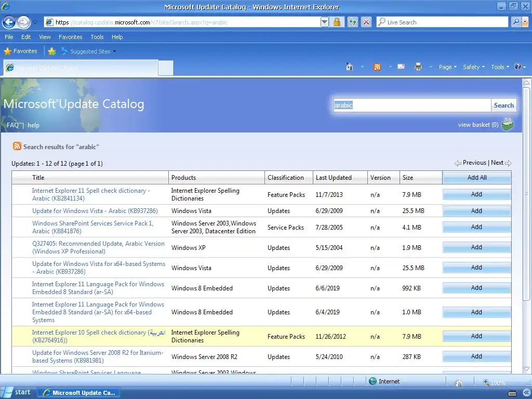The width and height of the screenshot is (532, 399).
Task: Open the View menu
Action: tap(45, 37)
